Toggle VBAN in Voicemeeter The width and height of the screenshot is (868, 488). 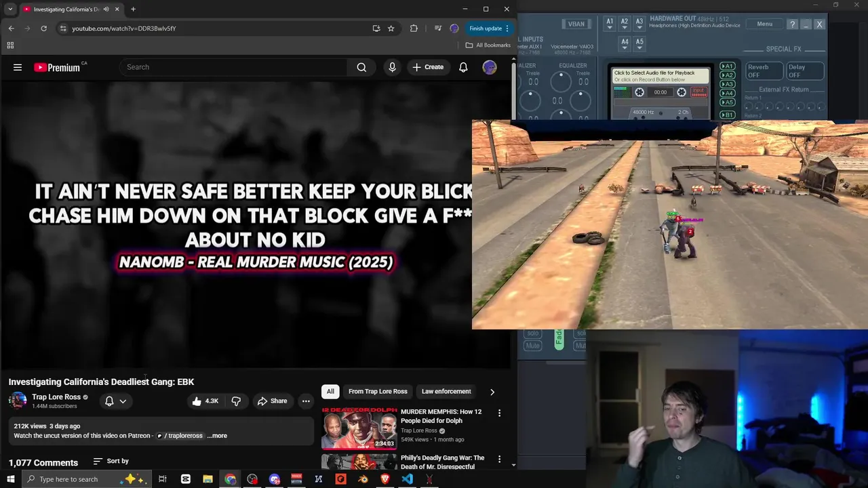tap(576, 24)
